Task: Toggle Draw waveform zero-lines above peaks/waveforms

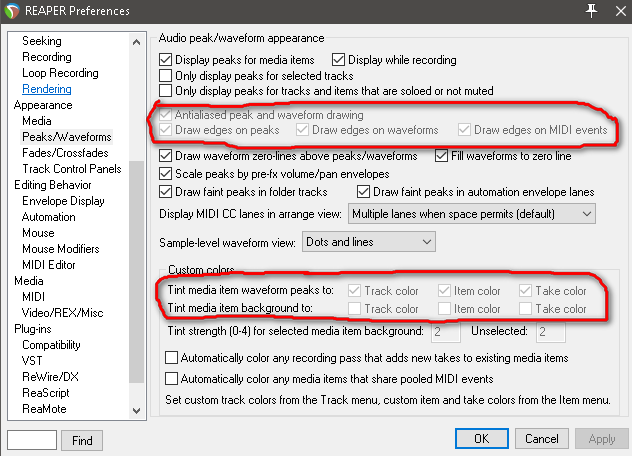Action: pyautogui.click(x=166, y=156)
